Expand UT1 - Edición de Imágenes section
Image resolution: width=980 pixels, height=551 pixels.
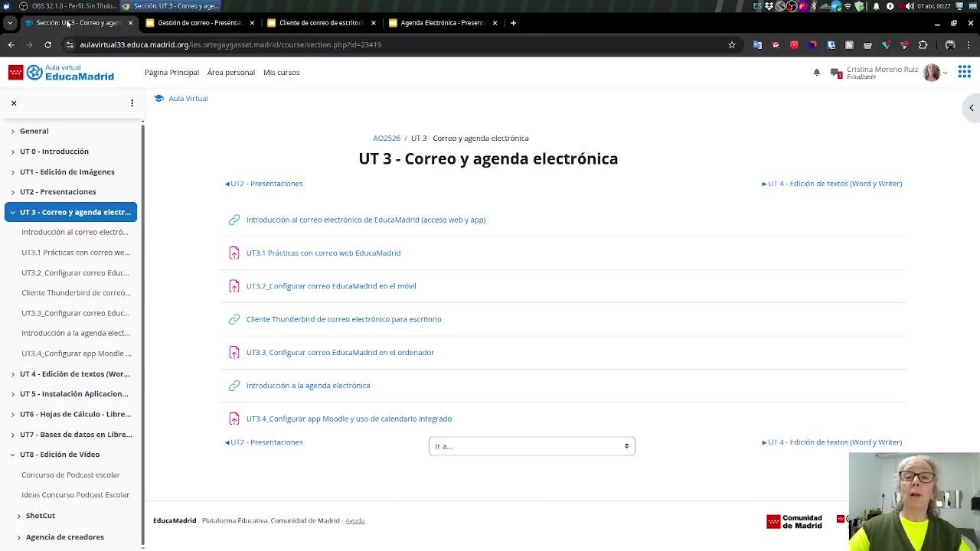click(12, 172)
